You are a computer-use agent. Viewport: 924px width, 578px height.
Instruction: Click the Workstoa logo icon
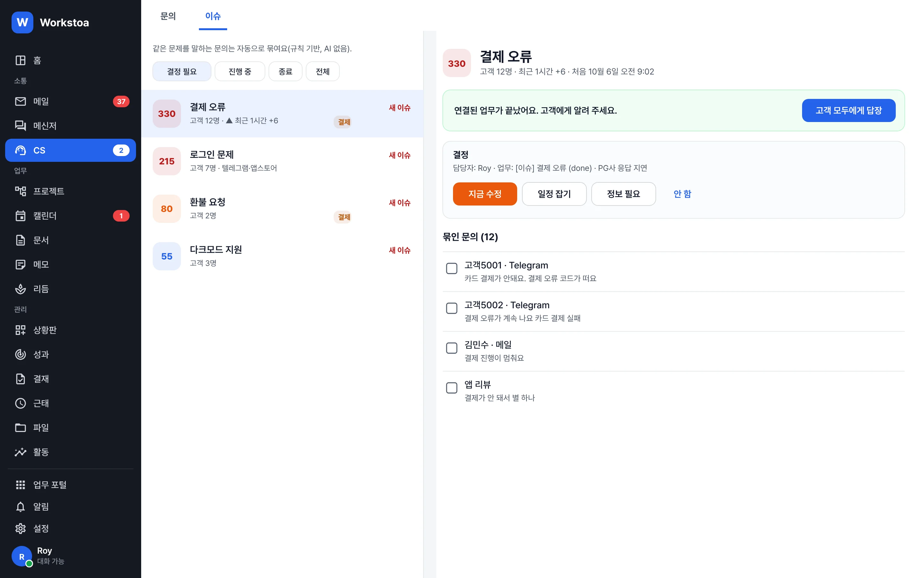pyautogui.click(x=22, y=22)
